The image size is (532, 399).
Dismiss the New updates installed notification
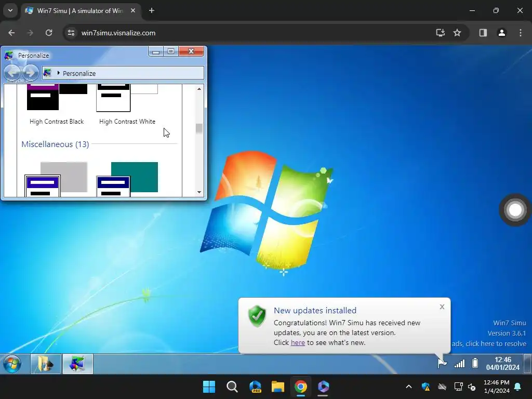[442, 307]
